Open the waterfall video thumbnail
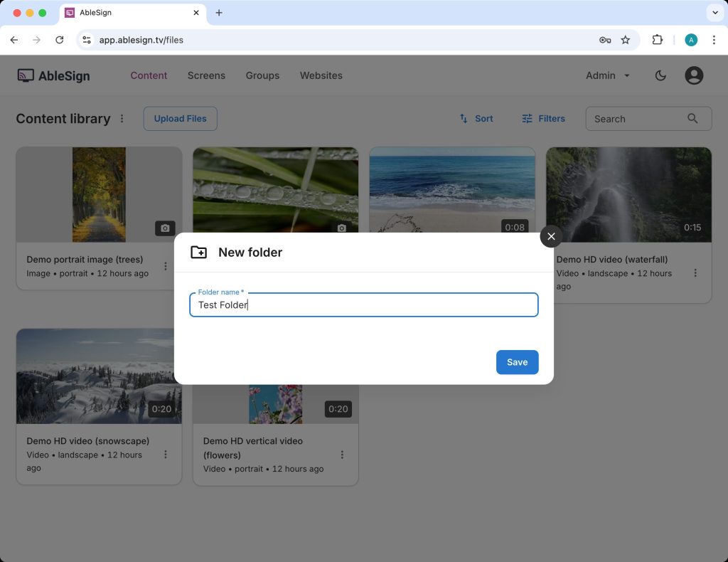The width and height of the screenshot is (728, 562). (628, 195)
